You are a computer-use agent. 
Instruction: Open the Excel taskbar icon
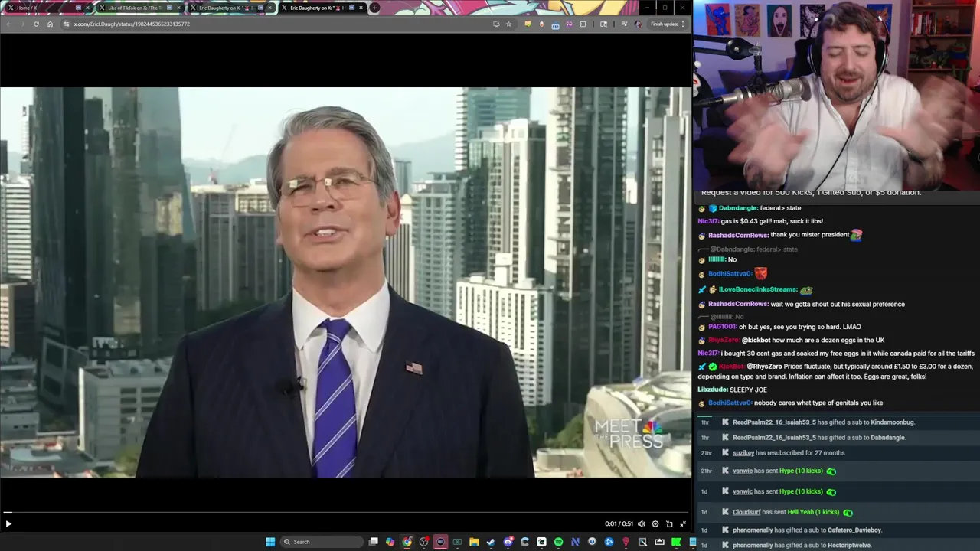point(457,542)
